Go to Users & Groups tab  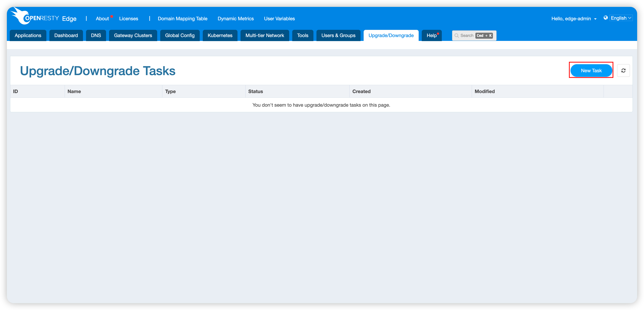coord(338,36)
